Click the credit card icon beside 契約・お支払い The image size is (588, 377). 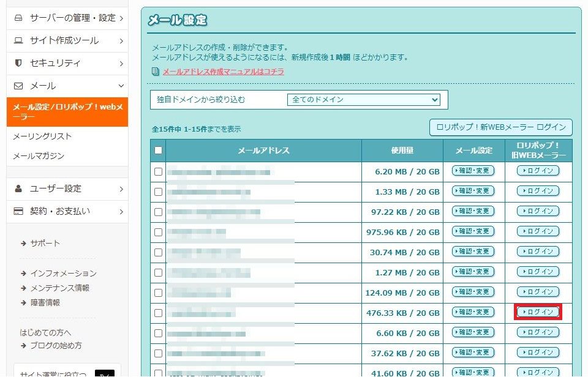point(18,211)
